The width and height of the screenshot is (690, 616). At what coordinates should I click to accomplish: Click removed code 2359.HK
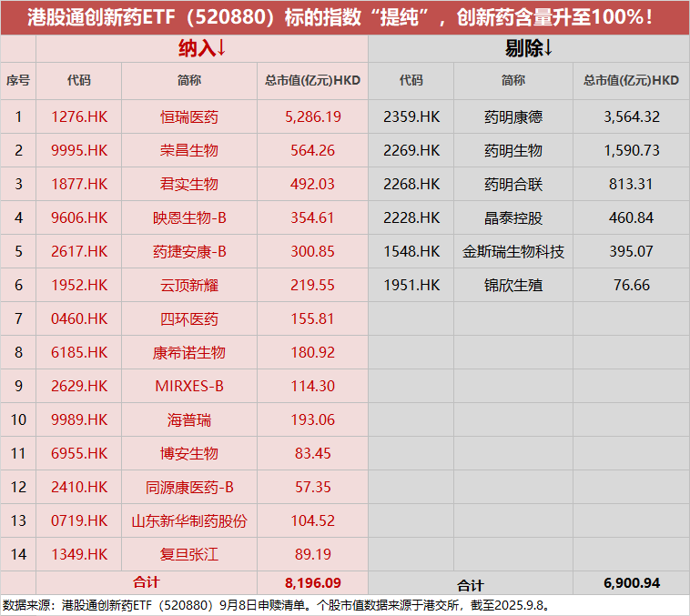pyautogui.click(x=411, y=116)
